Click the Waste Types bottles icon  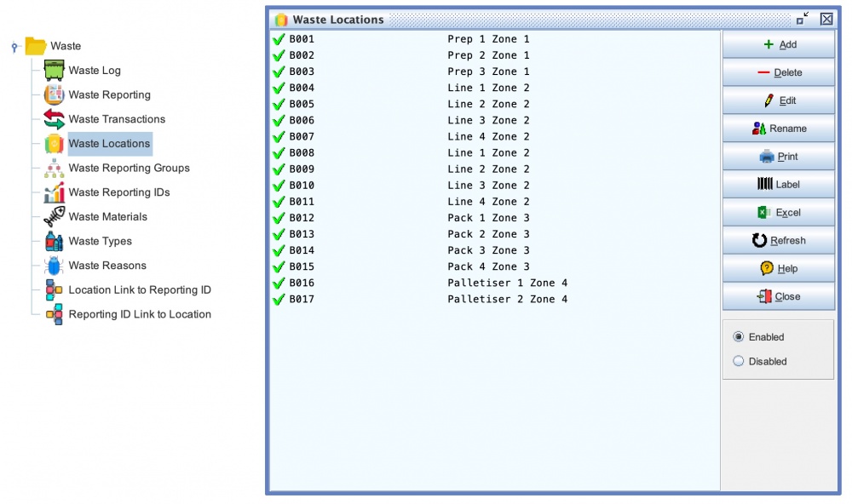tap(55, 241)
